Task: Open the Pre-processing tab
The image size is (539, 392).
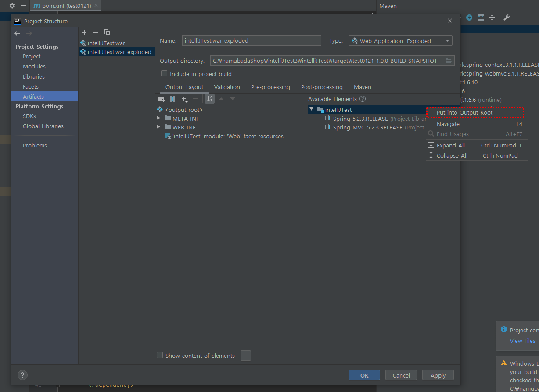Action: pyautogui.click(x=270, y=87)
